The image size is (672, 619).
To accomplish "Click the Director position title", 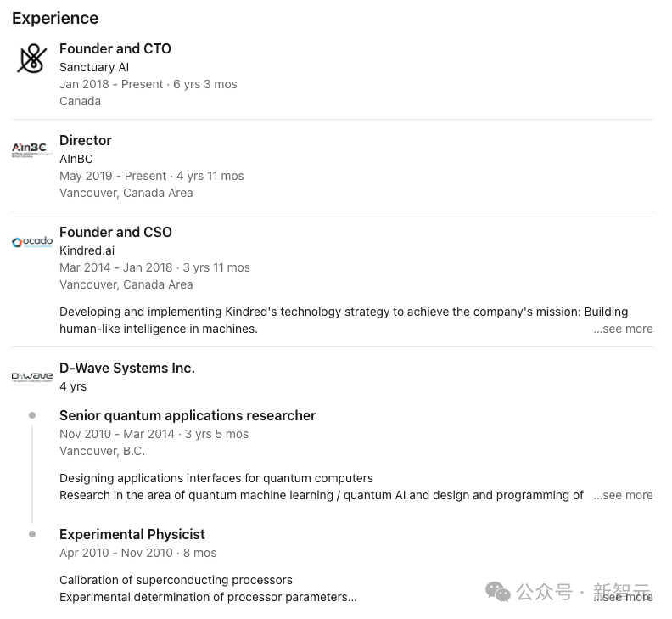I will pyautogui.click(x=86, y=140).
